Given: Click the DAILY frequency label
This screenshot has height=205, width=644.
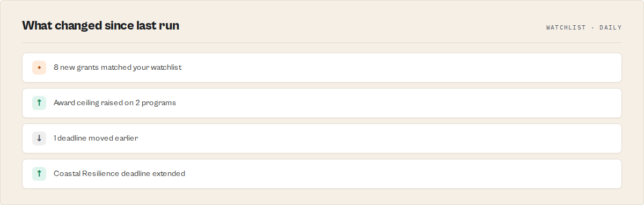Looking at the screenshot, I should click(611, 27).
